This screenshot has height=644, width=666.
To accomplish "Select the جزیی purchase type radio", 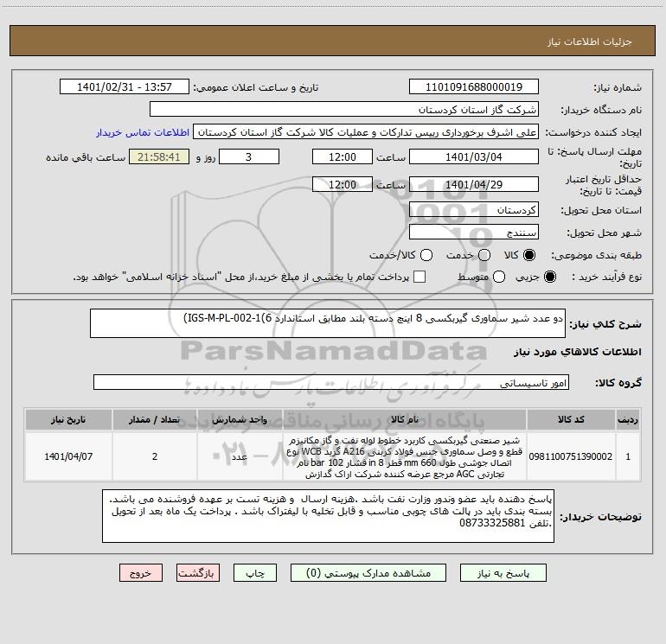I will coord(549,277).
